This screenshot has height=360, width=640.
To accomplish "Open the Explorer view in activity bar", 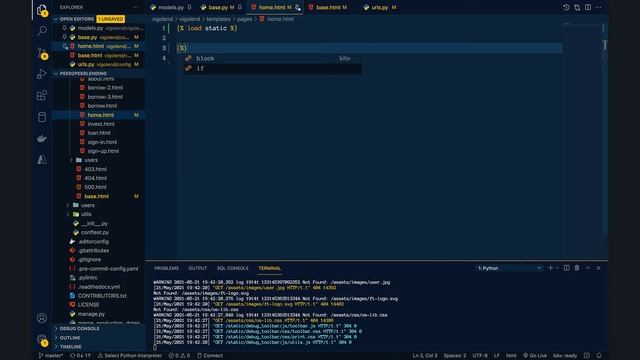I will 42,10.
